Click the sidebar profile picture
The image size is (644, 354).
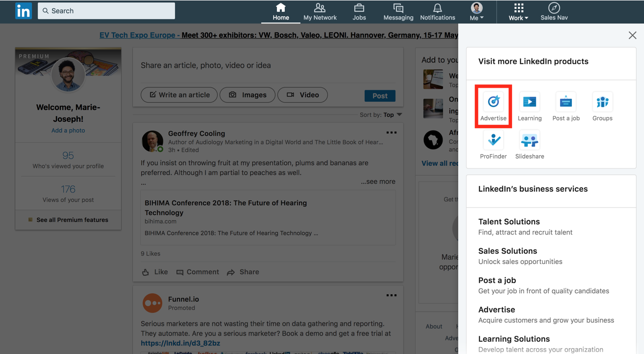[x=68, y=74]
